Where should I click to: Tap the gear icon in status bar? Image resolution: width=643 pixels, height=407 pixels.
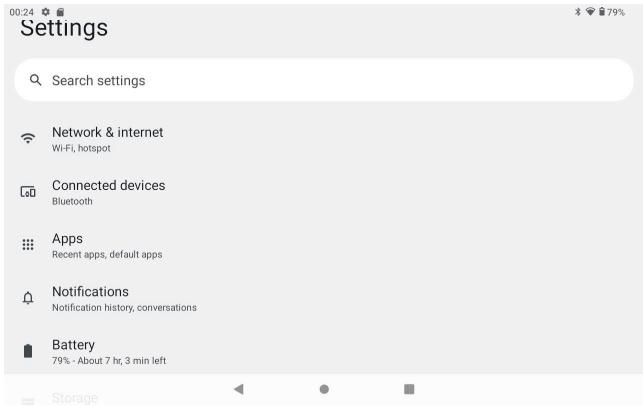46,12
